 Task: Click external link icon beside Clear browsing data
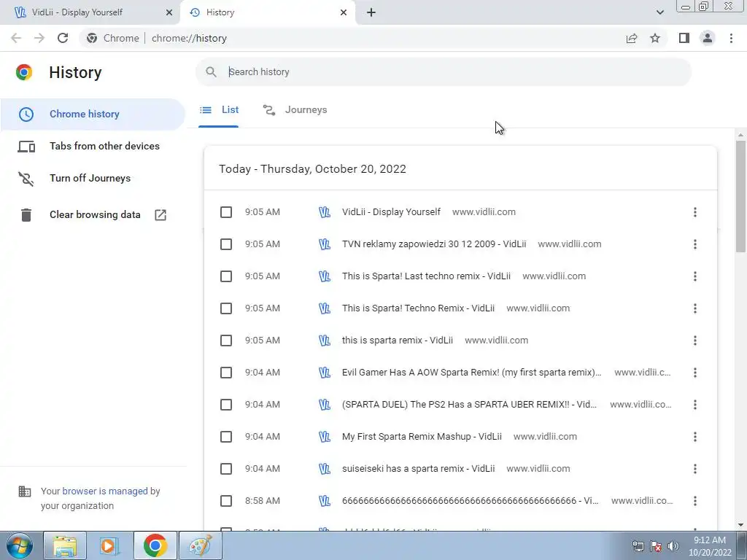(160, 215)
